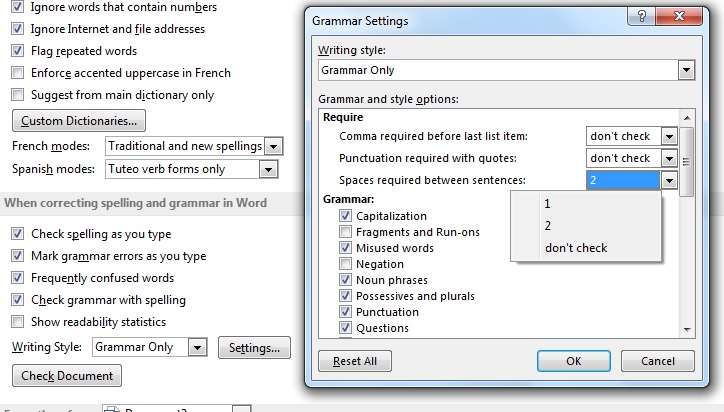Expand the comma before last list item dropdown

669,136
